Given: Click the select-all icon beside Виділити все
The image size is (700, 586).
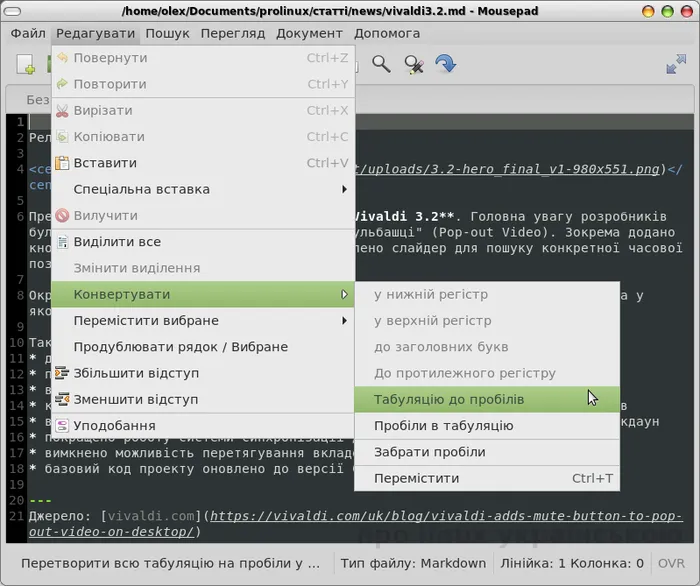Looking at the screenshot, I should 62,242.
